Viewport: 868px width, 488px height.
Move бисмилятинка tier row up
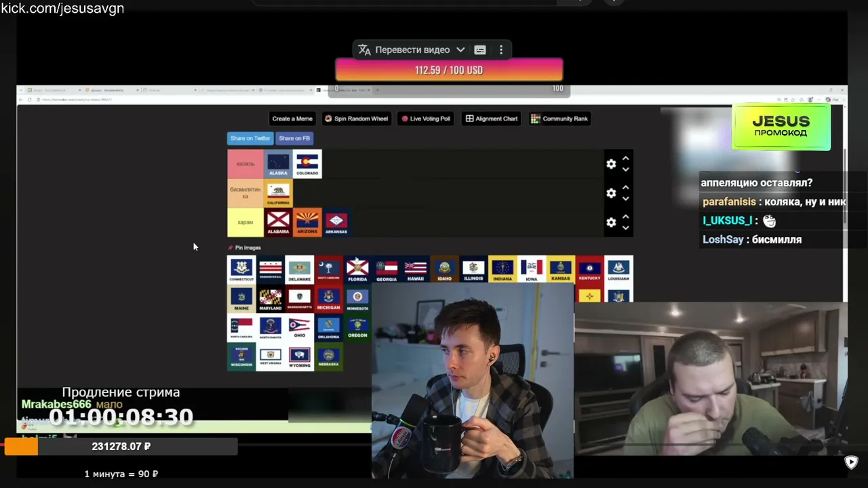point(626,187)
